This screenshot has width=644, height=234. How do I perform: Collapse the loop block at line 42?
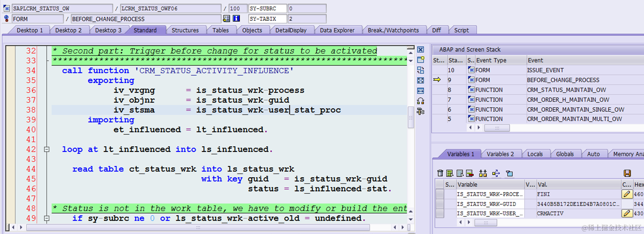[47, 149]
